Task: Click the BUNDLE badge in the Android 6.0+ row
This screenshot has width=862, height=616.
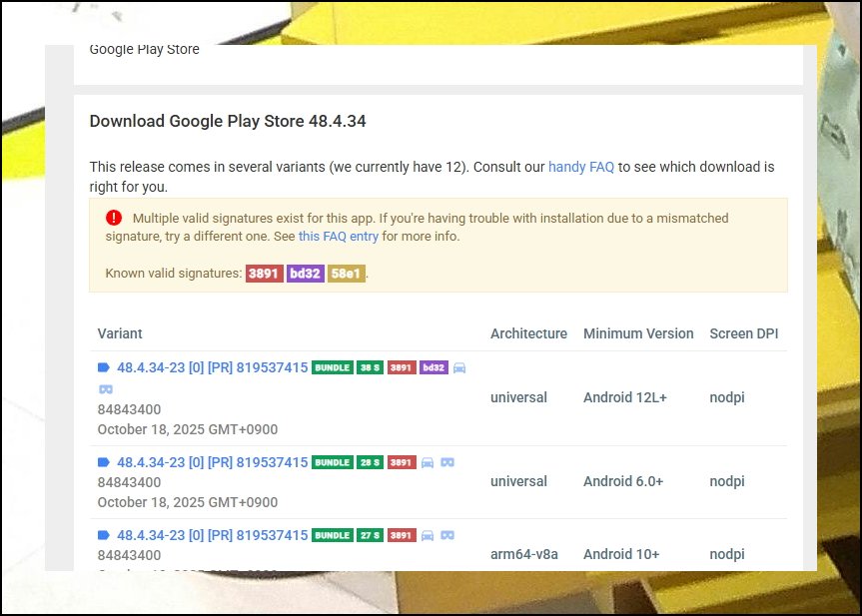Action: coord(332,462)
